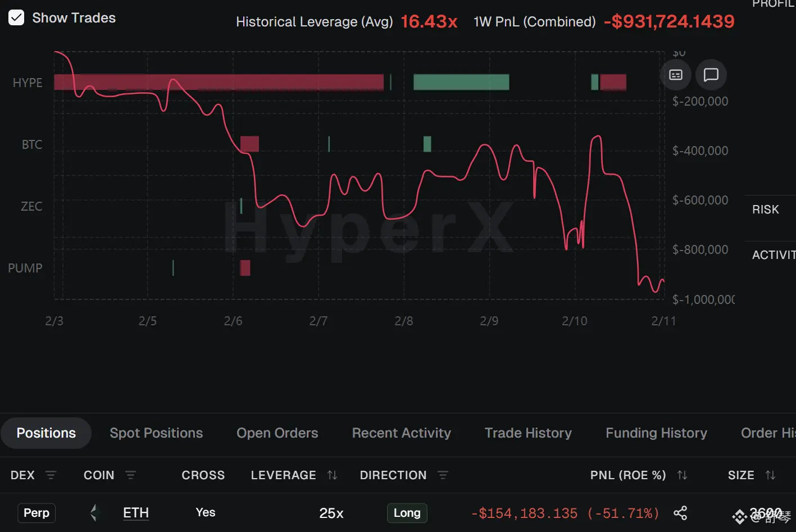This screenshot has width=796, height=532.
Task: Click the PUMP row label on the chart
Action: (x=25, y=269)
